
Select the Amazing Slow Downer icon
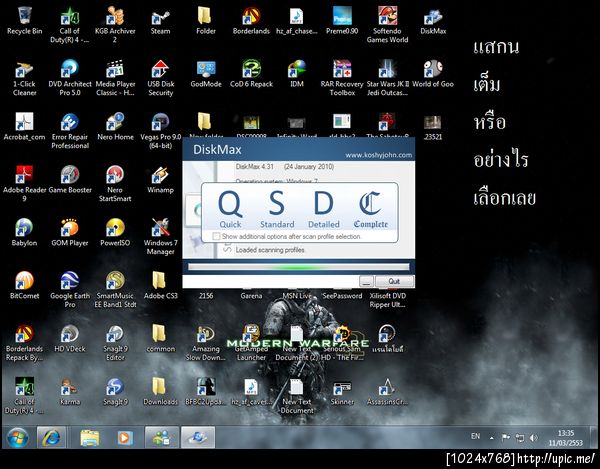pyautogui.click(x=206, y=342)
